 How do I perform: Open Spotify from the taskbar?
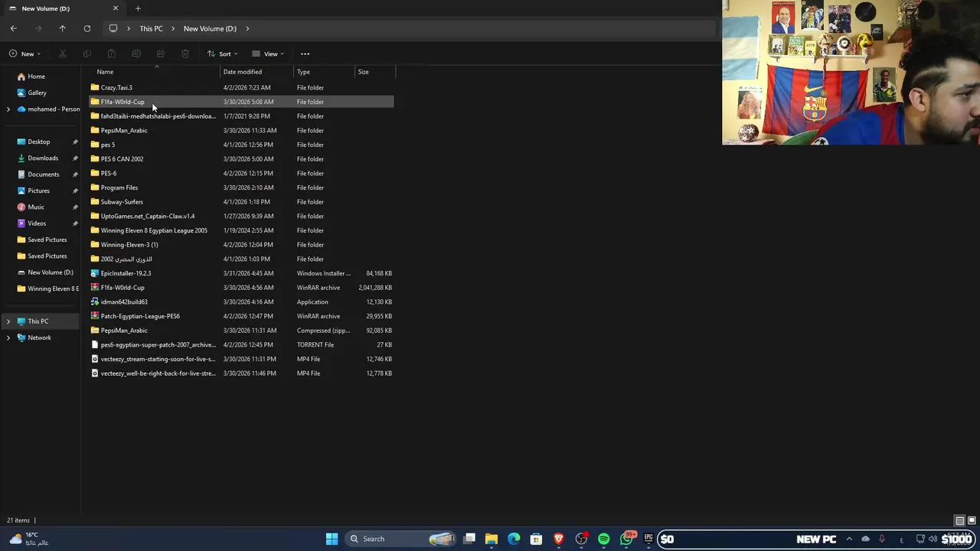click(604, 539)
